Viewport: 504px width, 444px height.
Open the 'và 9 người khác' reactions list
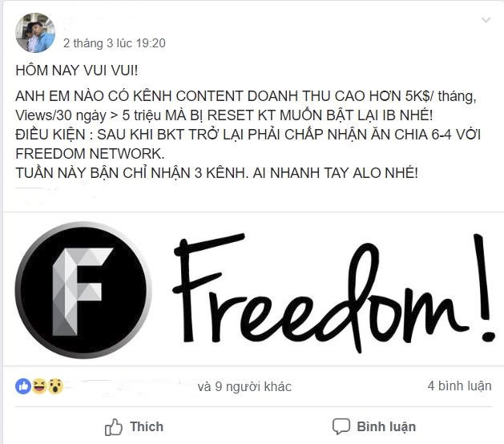click(244, 386)
